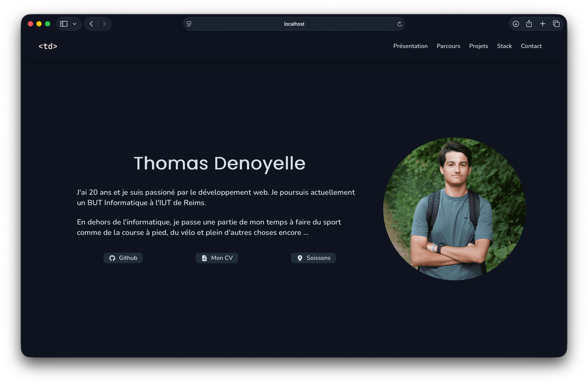Toggle the Safari sidebar icon

pos(64,24)
